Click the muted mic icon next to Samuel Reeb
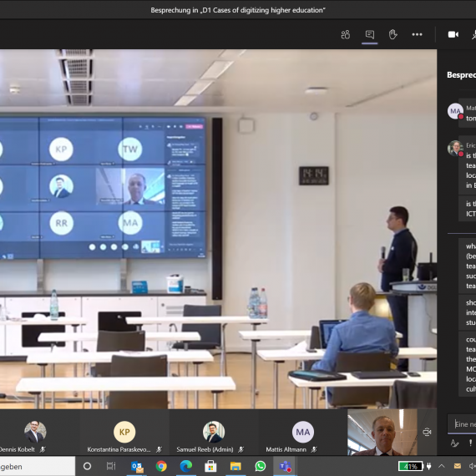 point(241,449)
